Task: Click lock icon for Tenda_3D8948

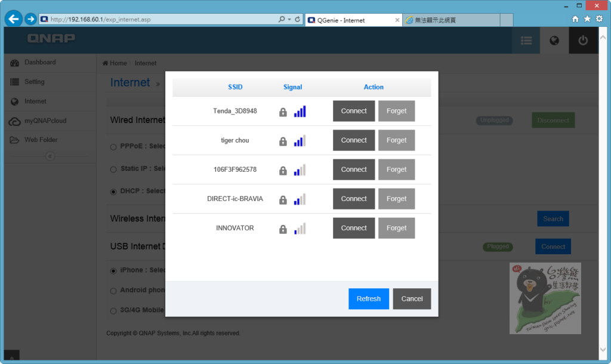Action: coord(283,112)
